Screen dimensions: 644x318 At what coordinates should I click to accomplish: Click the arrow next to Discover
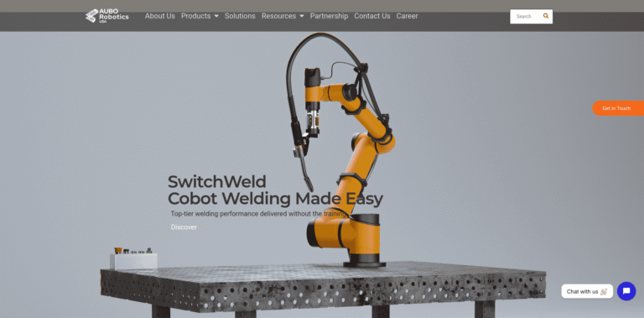[202, 227]
